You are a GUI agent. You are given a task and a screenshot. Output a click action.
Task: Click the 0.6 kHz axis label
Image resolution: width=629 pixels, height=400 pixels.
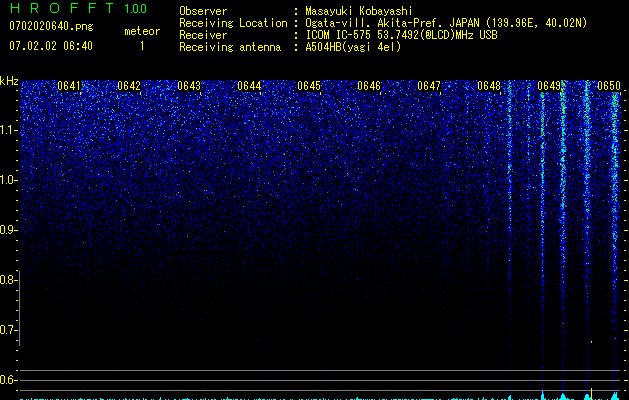click(8, 380)
